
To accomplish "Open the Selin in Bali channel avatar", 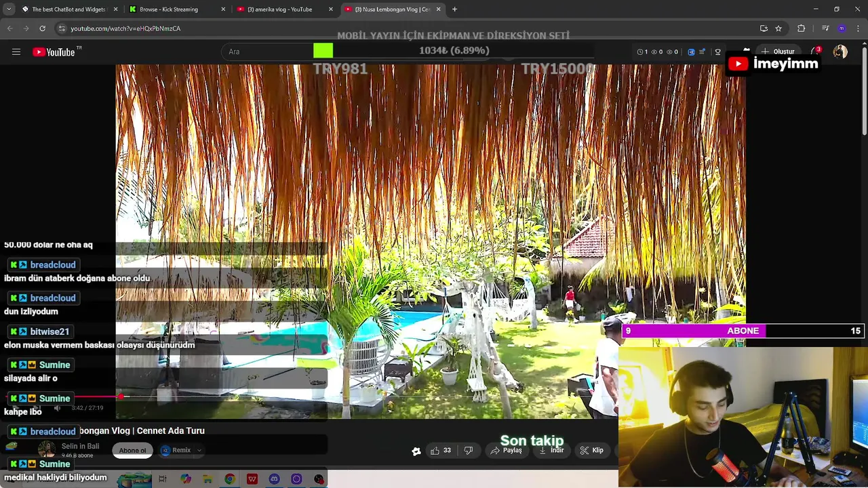I will 47,450.
